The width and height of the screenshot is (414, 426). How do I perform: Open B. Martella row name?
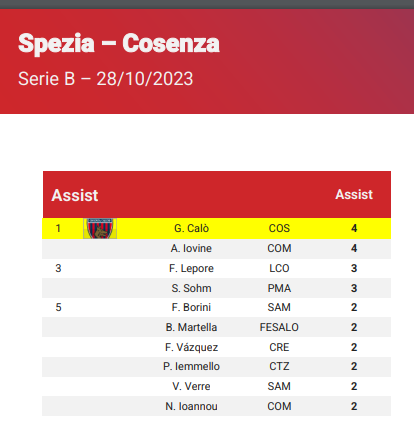pyautogui.click(x=191, y=327)
